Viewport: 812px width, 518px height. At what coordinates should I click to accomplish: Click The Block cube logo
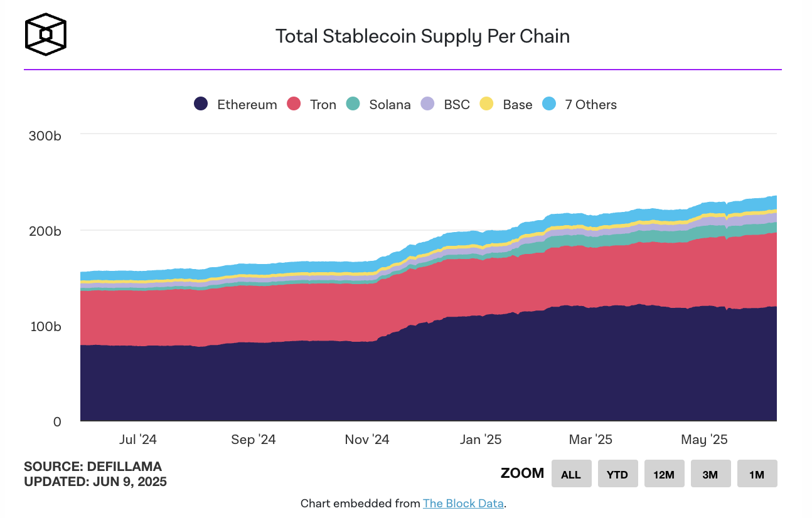point(45,34)
